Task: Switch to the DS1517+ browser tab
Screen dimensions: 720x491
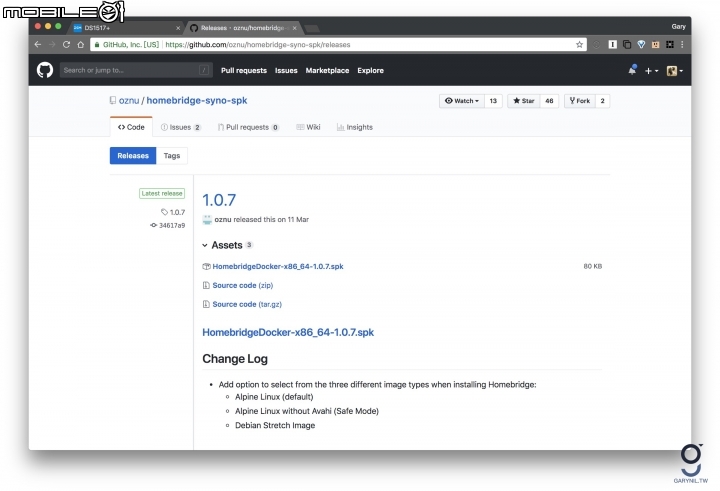Action: tap(124, 28)
